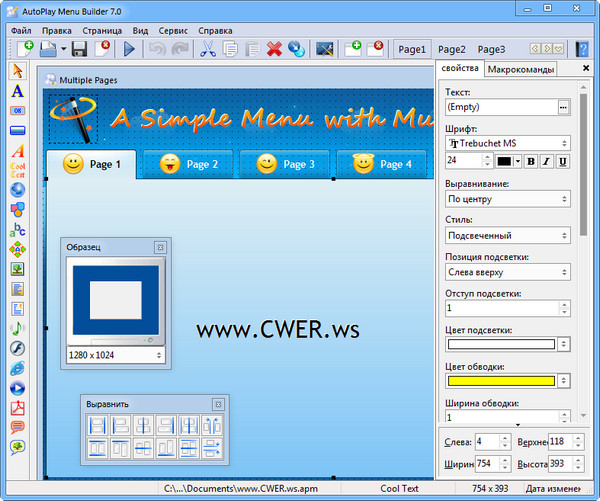Close the Выравнить panel
600x501 pixels.
(x=218, y=405)
